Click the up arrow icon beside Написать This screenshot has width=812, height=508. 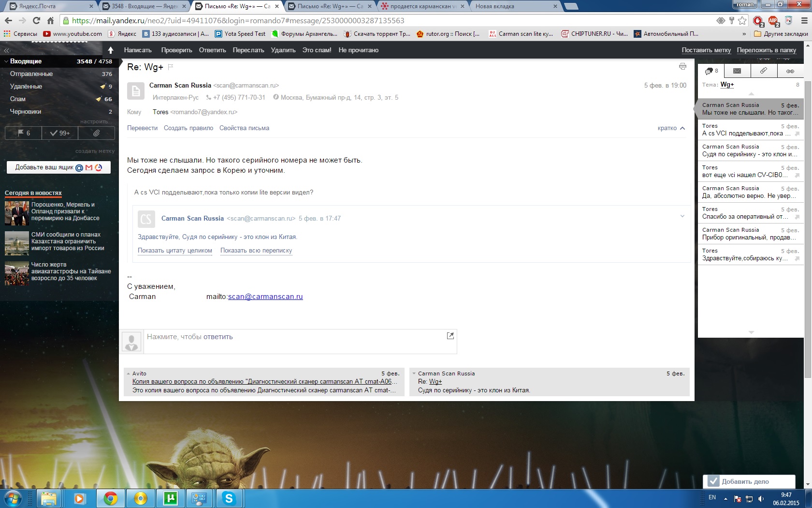(x=111, y=50)
